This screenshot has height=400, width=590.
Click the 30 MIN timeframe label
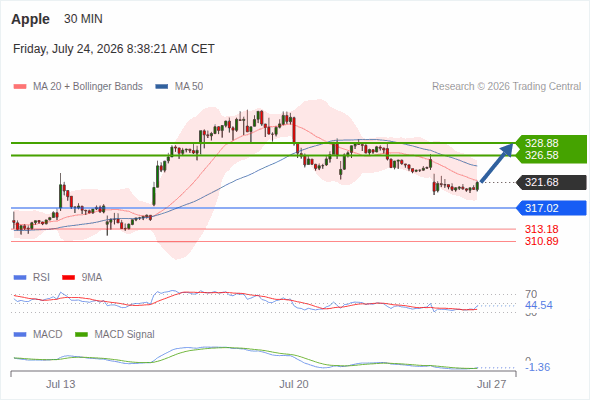point(83,19)
